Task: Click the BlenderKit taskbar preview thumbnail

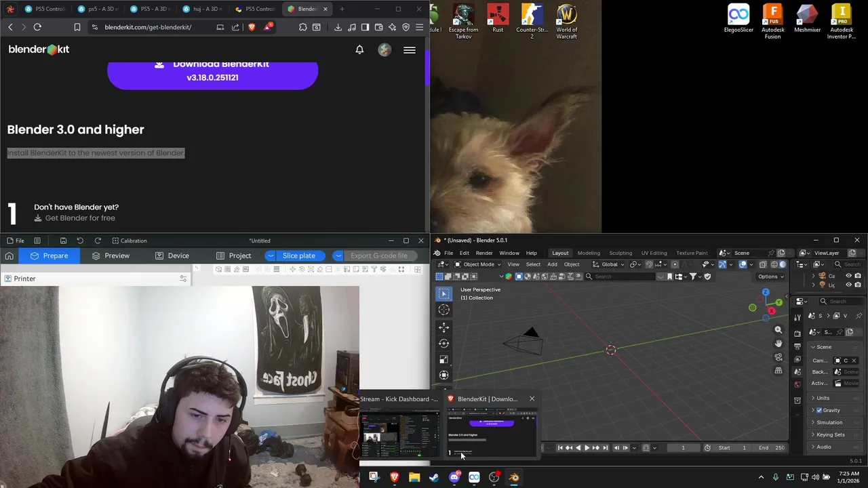Action: (x=492, y=432)
